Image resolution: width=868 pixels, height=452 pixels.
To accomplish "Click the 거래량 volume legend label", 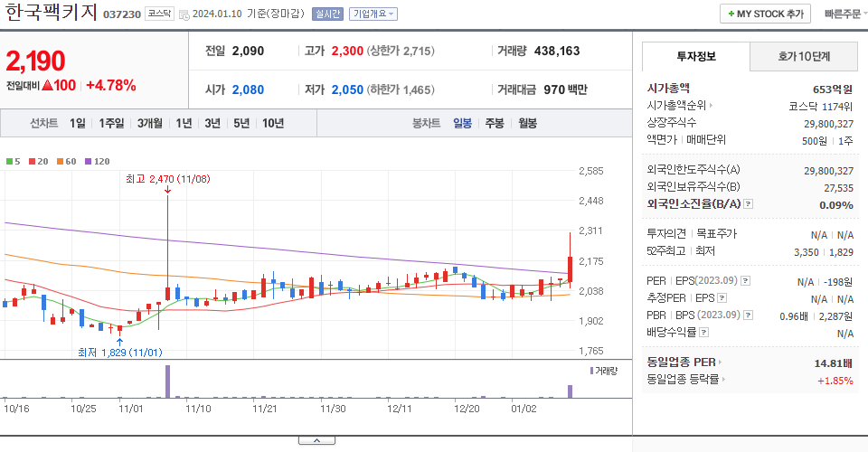I will 603,371.
